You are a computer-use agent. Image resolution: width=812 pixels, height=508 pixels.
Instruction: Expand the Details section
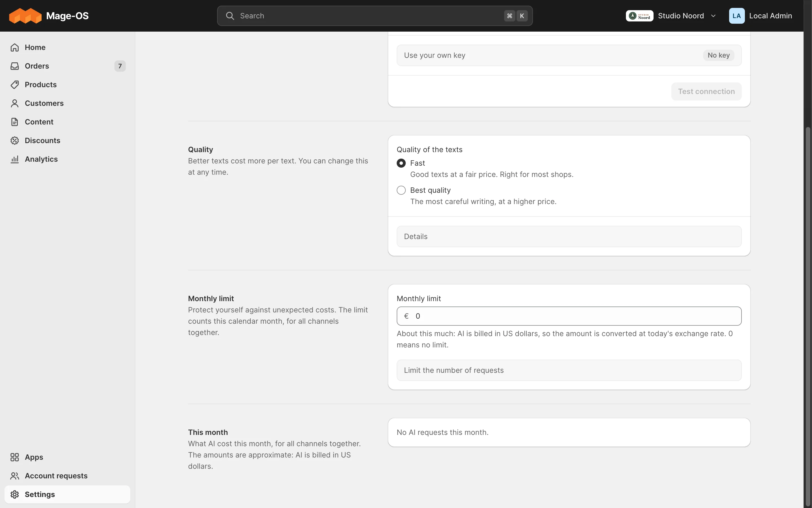tap(569, 237)
